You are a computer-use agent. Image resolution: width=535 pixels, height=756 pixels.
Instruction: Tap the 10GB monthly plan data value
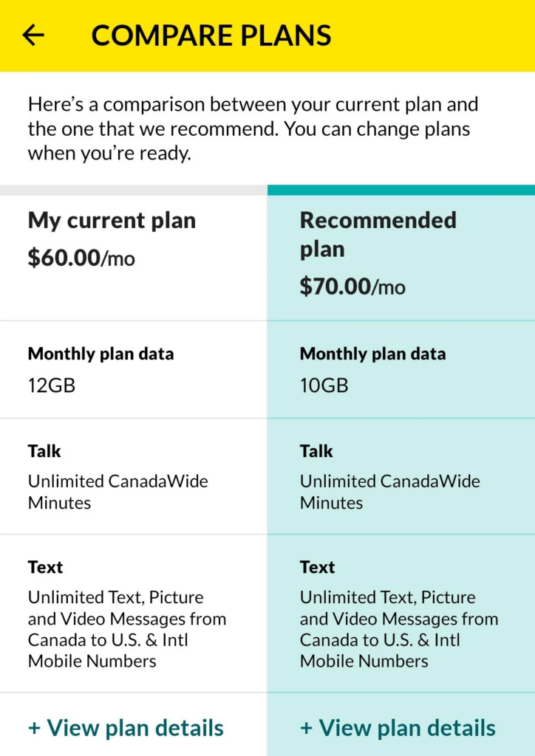click(324, 385)
